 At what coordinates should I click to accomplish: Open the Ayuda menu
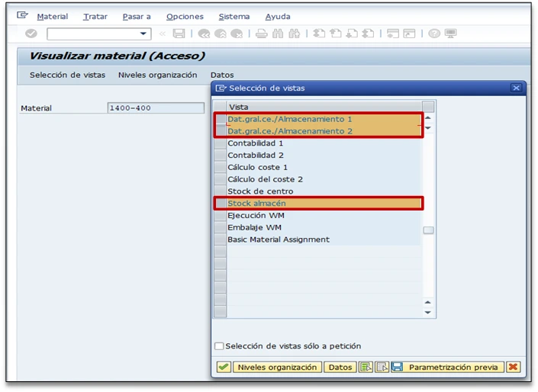(278, 17)
